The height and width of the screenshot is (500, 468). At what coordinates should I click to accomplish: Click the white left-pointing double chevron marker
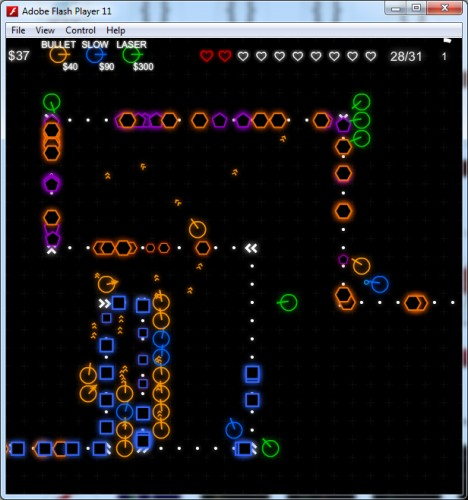[x=251, y=248]
